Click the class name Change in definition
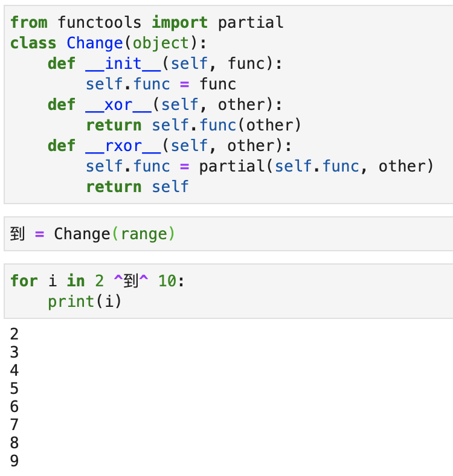The height and width of the screenshot is (476, 453). tap(94, 43)
